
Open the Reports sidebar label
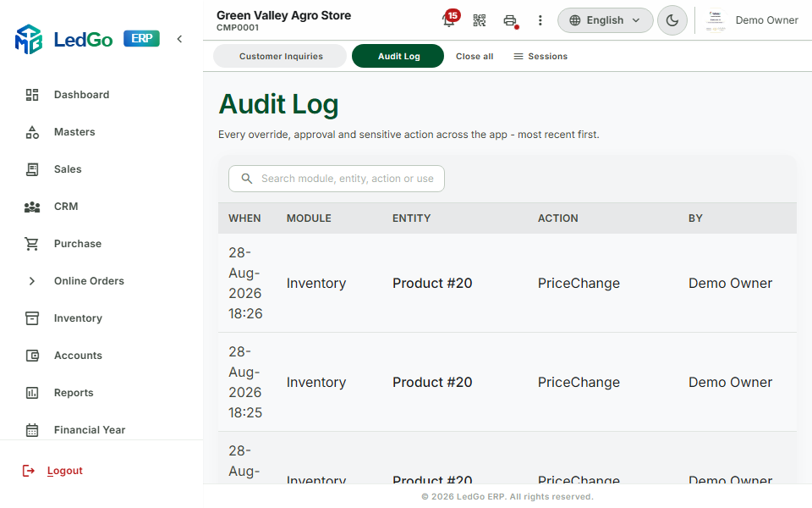click(74, 393)
